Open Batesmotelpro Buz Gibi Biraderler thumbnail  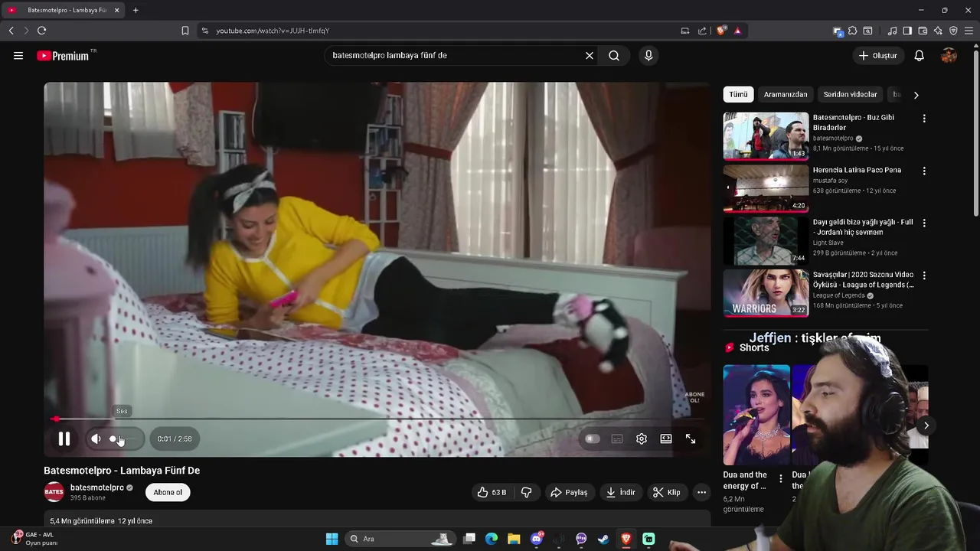click(766, 136)
